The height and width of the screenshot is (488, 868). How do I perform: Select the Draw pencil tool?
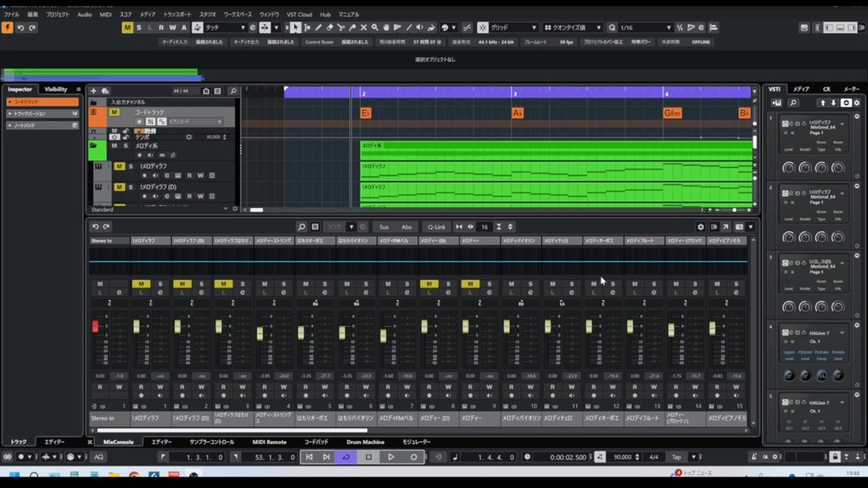318,27
